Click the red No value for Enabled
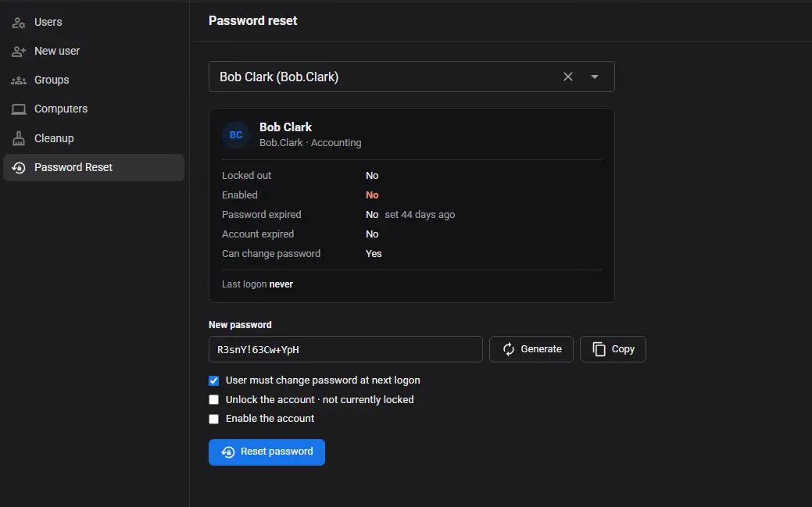The width and height of the screenshot is (812, 507). coord(372,195)
